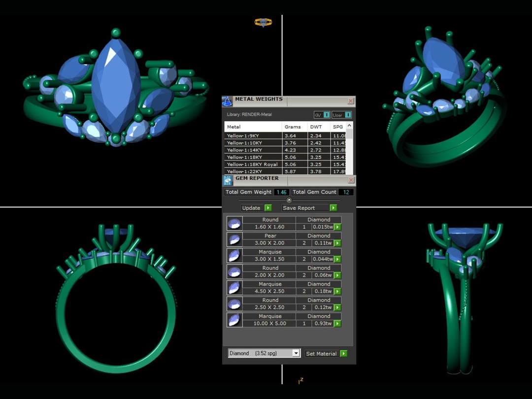Image resolution: width=532 pixels, height=399 pixels.
Task: Click the Save Report button
Action: pos(306,208)
